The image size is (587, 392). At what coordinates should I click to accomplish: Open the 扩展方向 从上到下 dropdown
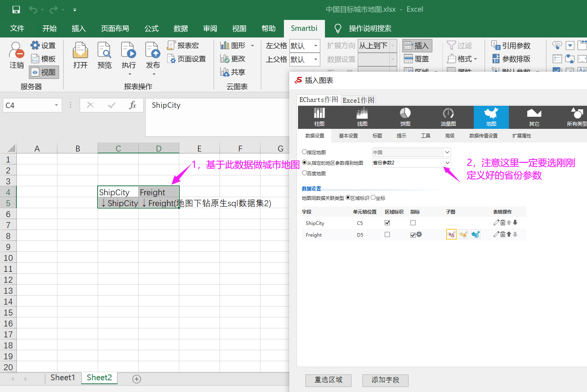pyautogui.click(x=393, y=46)
